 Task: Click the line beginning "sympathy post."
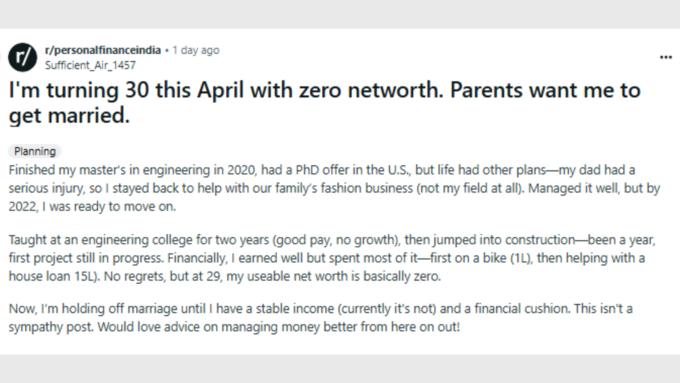tap(234, 327)
